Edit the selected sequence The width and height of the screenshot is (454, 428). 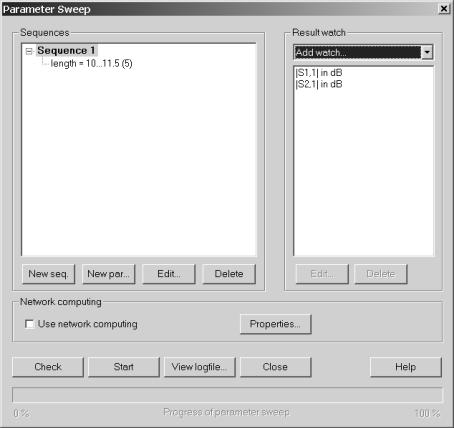[x=169, y=274]
